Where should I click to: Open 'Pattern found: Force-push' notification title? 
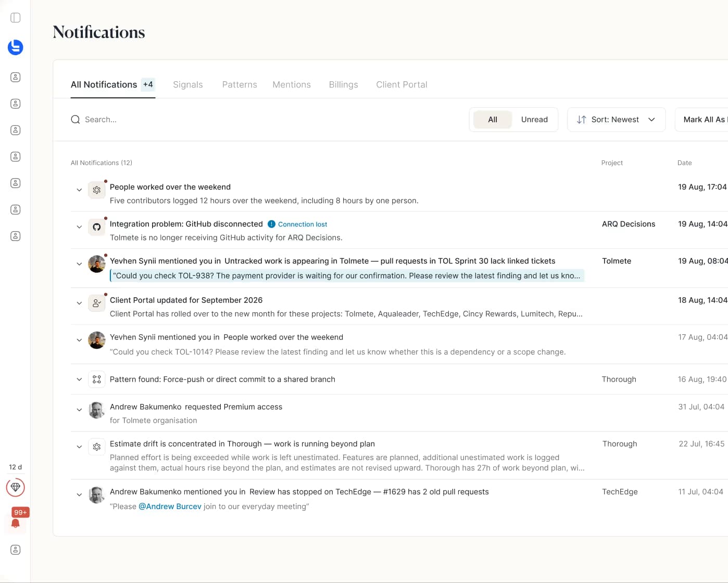(222, 379)
